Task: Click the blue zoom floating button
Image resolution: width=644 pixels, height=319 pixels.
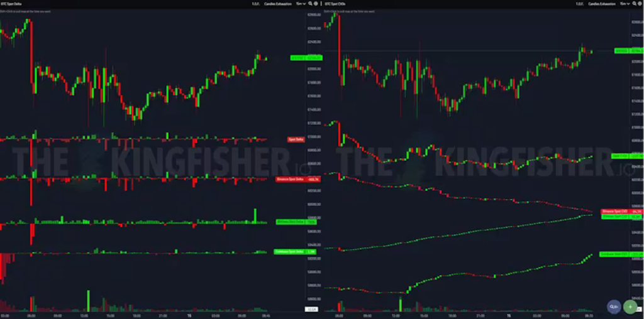Action: pyautogui.click(x=614, y=306)
